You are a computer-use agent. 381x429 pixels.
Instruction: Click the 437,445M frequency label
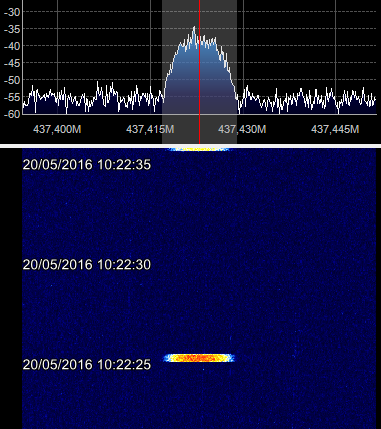click(335, 129)
